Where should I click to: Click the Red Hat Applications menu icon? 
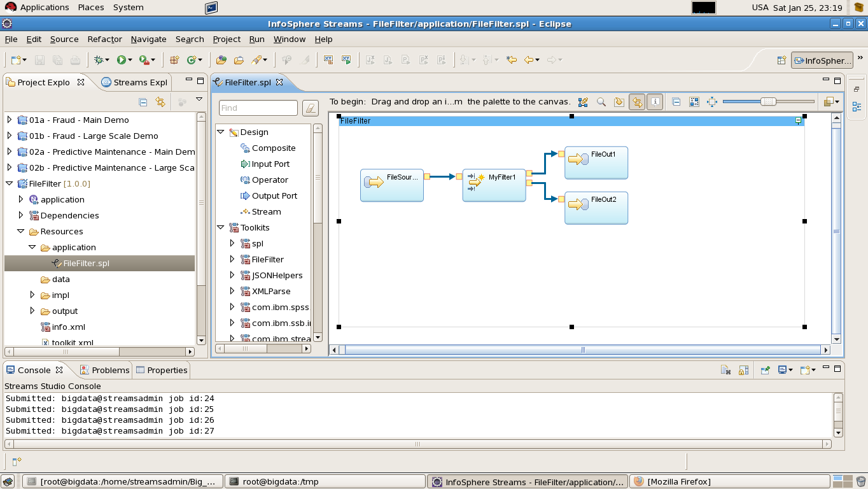point(10,7)
